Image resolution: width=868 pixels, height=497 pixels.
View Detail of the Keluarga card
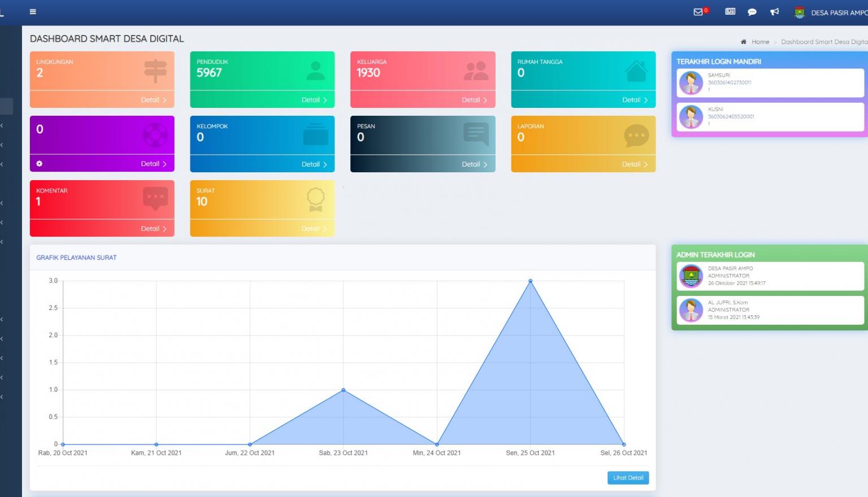(474, 100)
